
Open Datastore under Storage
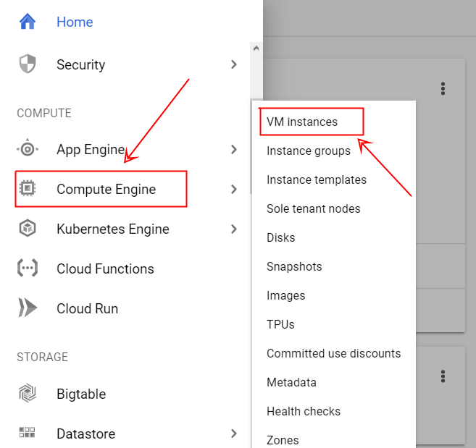pos(86,434)
